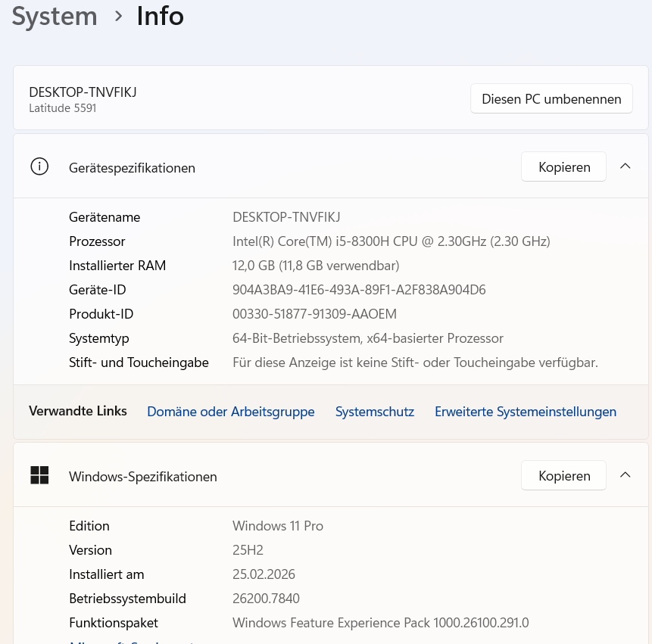Click the Gerätespezifikationen header label
The image size is (652, 644).
132,168
